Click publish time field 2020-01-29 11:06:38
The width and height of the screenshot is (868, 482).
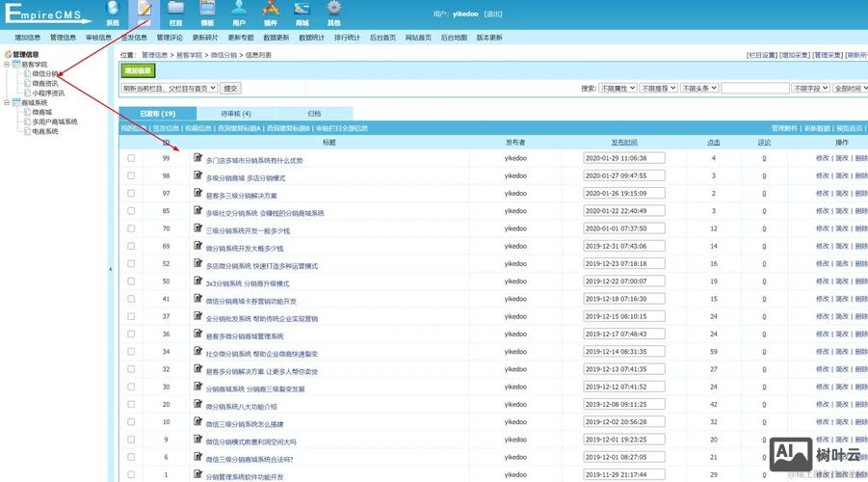pyautogui.click(x=624, y=158)
